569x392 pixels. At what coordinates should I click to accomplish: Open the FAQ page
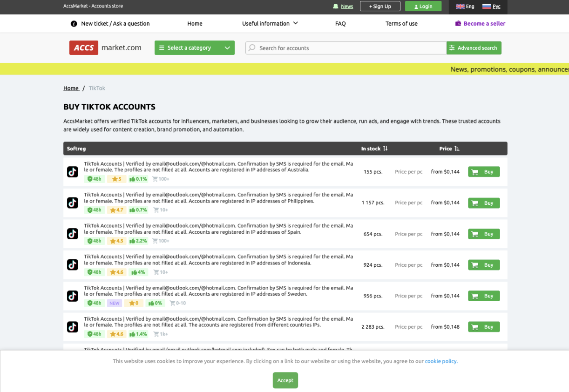pyautogui.click(x=340, y=24)
